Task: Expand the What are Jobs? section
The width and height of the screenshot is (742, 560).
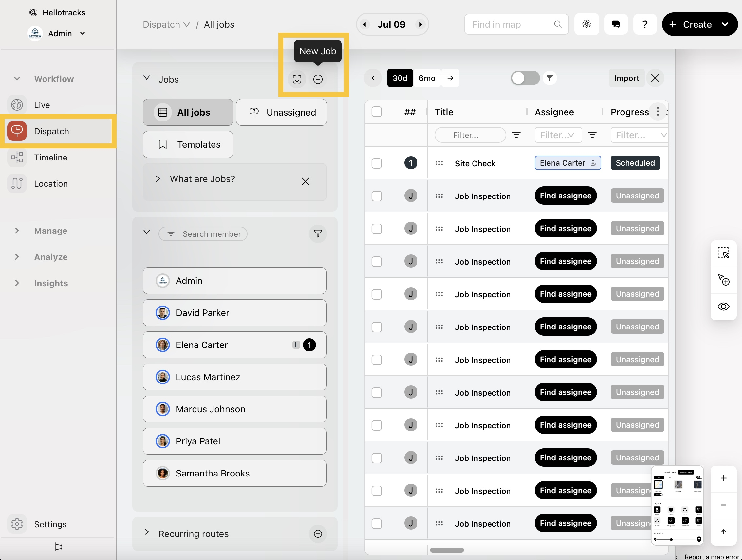Action: 158,179
